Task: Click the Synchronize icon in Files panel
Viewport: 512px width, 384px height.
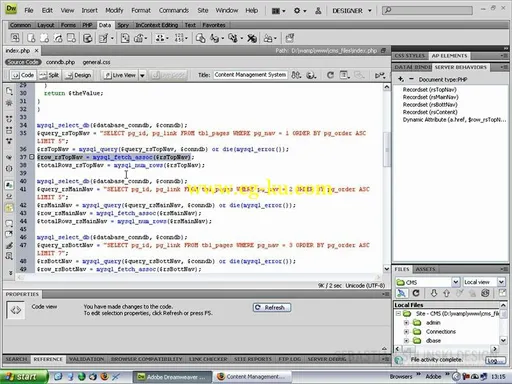Action: [485, 293]
